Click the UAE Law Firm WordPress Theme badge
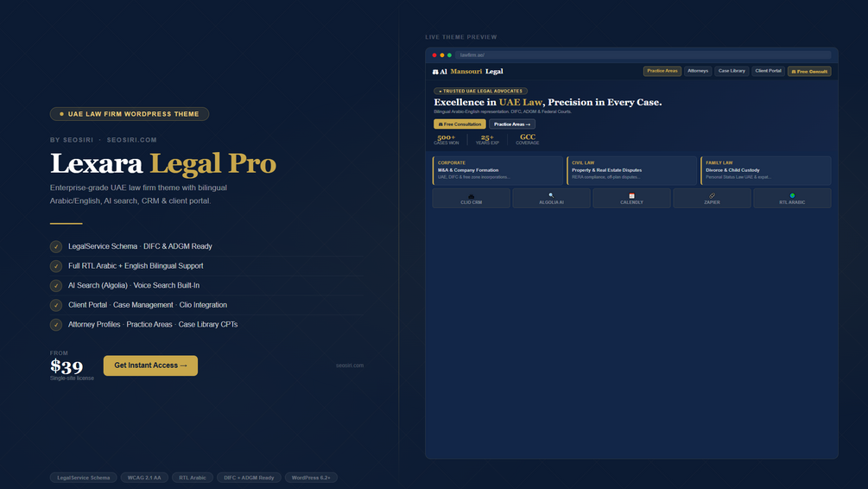This screenshot has height=489, width=868. coord(130,114)
